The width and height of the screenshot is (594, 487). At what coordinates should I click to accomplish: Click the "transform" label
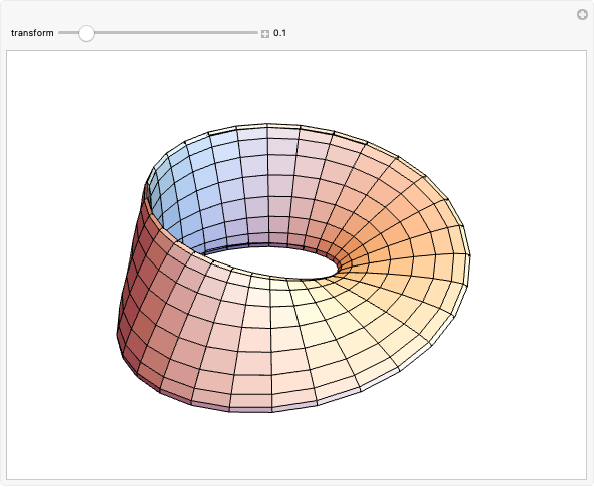[x=32, y=33]
